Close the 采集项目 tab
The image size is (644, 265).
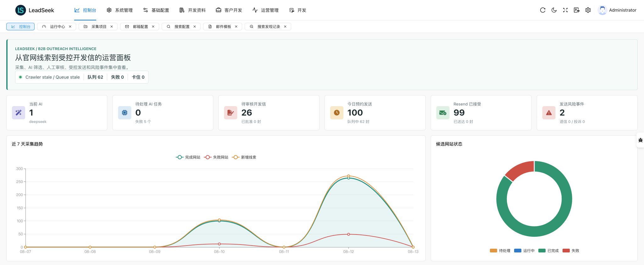[112, 27]
